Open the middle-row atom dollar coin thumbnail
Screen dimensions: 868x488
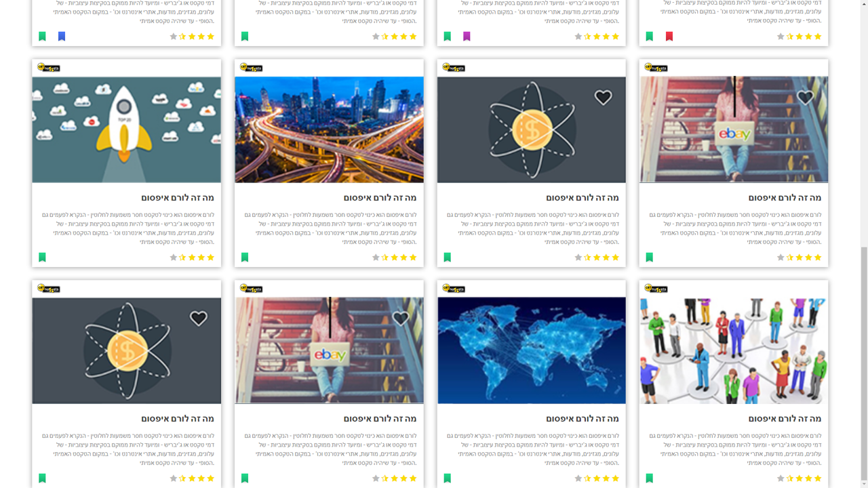(x=532, y=129)
